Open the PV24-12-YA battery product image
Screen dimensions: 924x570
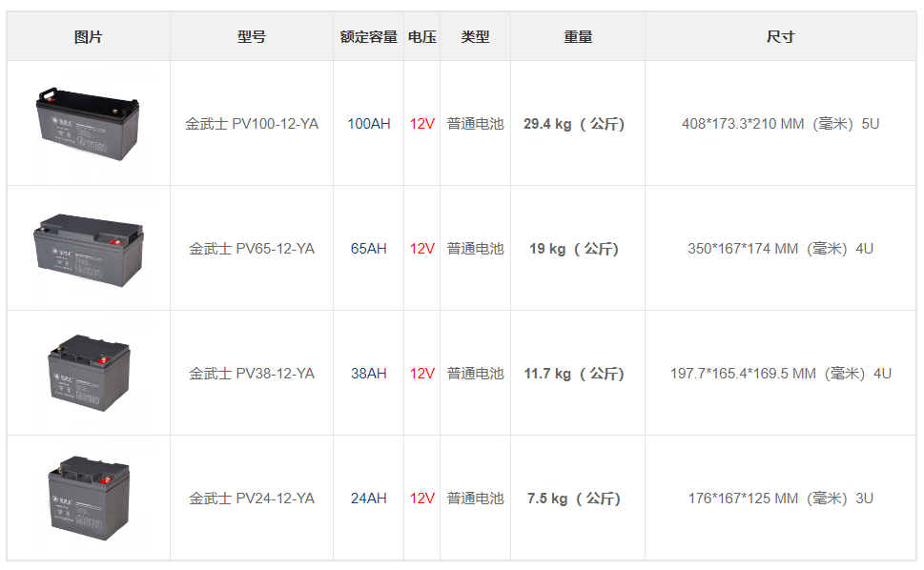(89, 499)
